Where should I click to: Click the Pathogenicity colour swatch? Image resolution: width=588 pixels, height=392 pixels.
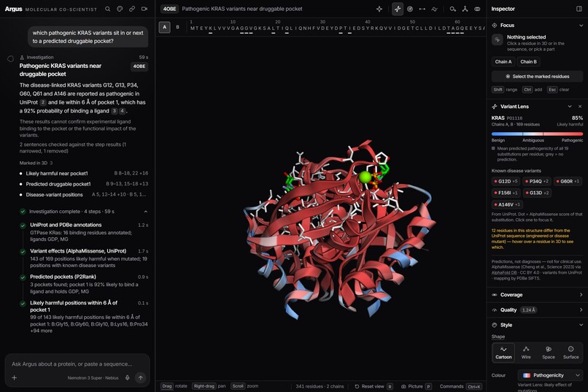[527, 375]
